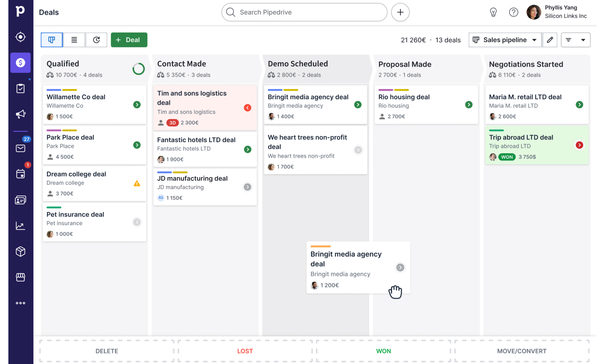Click JD manufacturing deal title
Image resolution: width=608 pixels, height=364 pixels.
click(x=192, y=178)
